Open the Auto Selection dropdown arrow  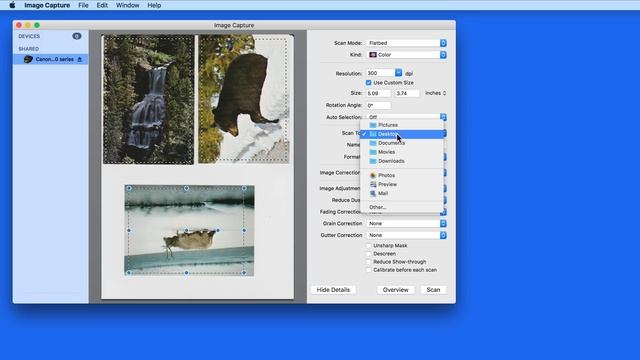443,117
